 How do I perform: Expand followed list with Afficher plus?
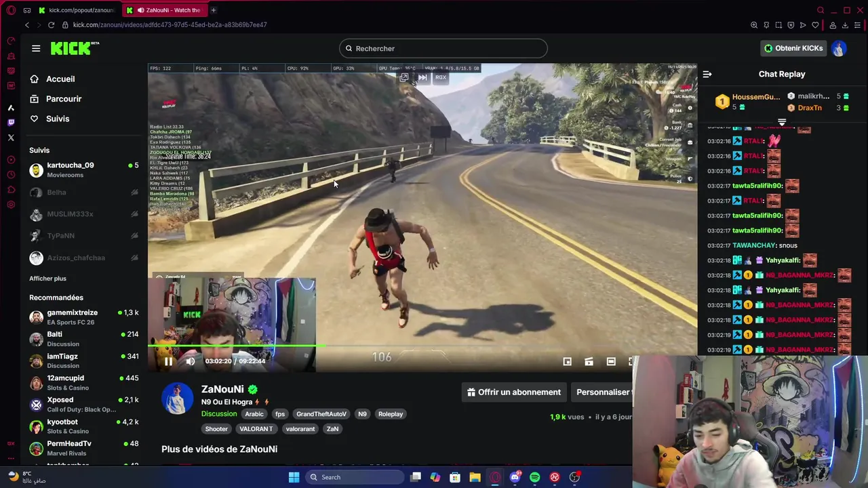[47, 279]
